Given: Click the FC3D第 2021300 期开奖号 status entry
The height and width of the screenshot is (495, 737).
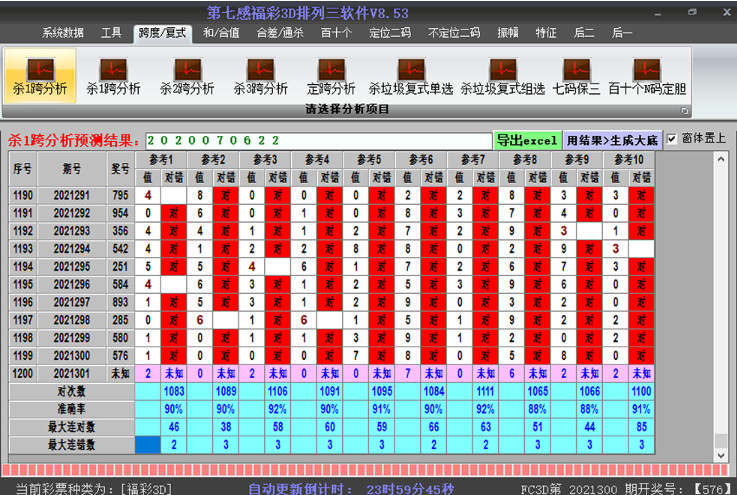Looking at the screenshot, I should (626, 489).
